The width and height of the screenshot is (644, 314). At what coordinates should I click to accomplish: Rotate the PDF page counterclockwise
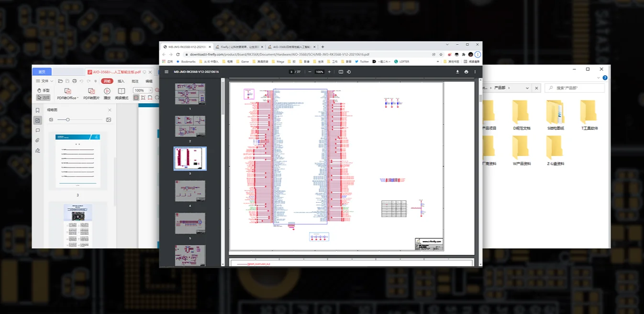pos(349,72)
